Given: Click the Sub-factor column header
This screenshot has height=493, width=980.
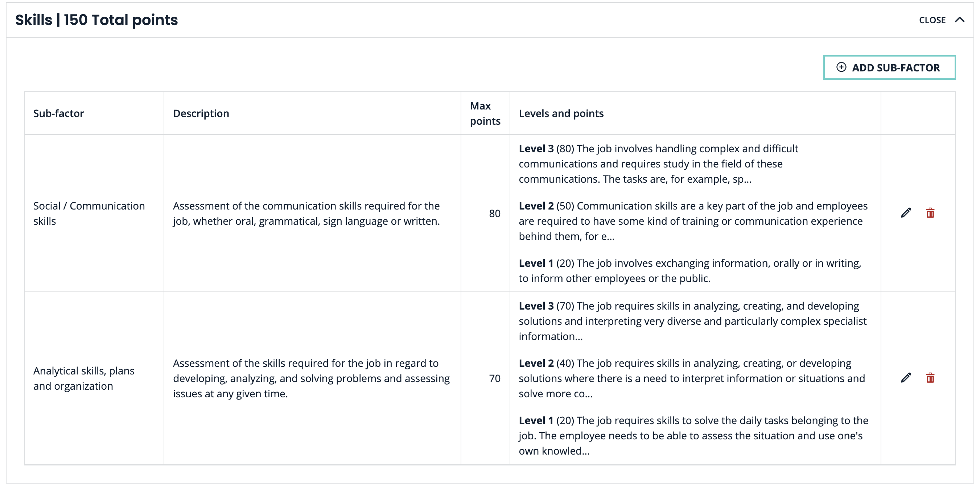Looking at the screenshot, I should (x=59, y=113).
